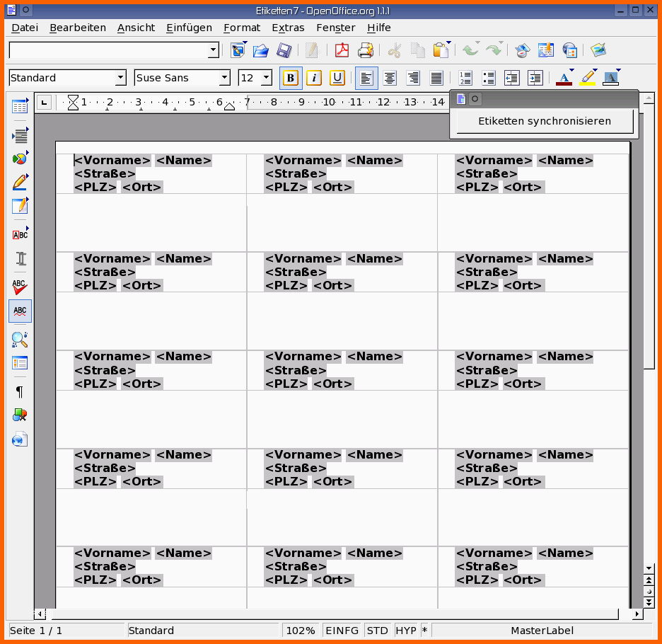662x644 pixels.
Task: Click the Cut scissors icon
Action: click(395, 50)
